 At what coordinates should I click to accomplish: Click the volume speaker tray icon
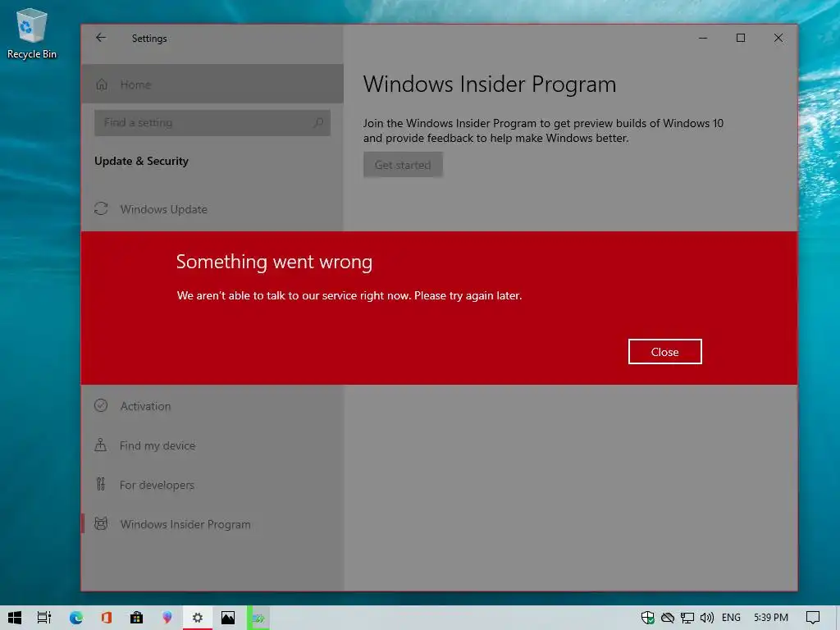pos(706,618)
